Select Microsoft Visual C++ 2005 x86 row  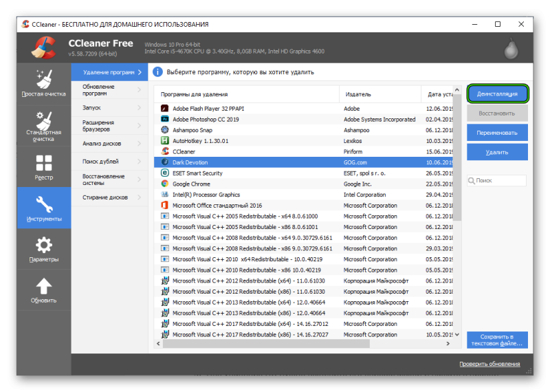pyautogui.click(x=303, y=227)
